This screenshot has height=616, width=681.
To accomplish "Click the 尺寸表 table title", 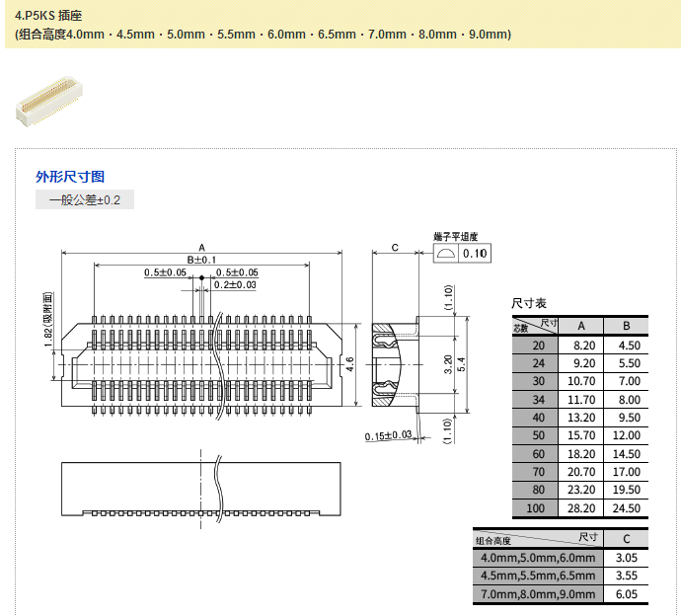I will tap(528, 303).
